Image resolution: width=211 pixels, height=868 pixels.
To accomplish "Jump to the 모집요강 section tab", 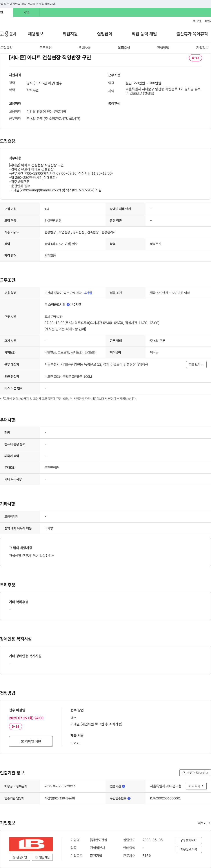I will click(x=6, y=48).
